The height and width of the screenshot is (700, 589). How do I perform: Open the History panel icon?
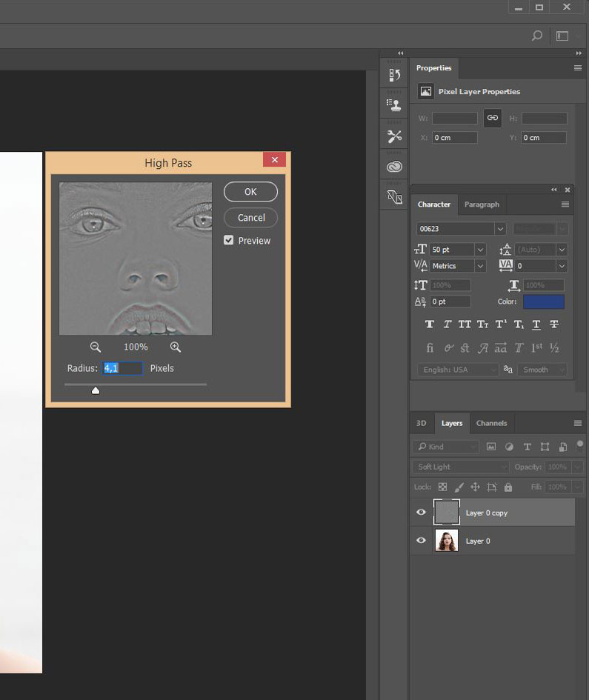[394, 75]
